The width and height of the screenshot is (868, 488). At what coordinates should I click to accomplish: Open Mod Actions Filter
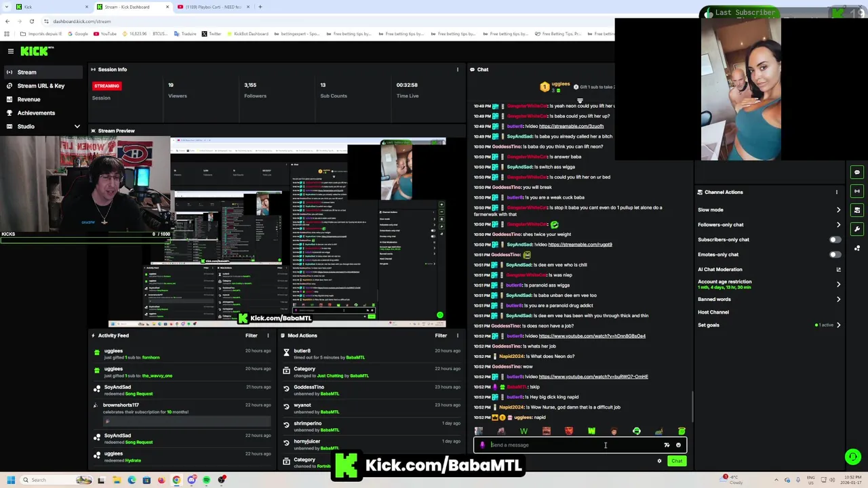[441, 335]
